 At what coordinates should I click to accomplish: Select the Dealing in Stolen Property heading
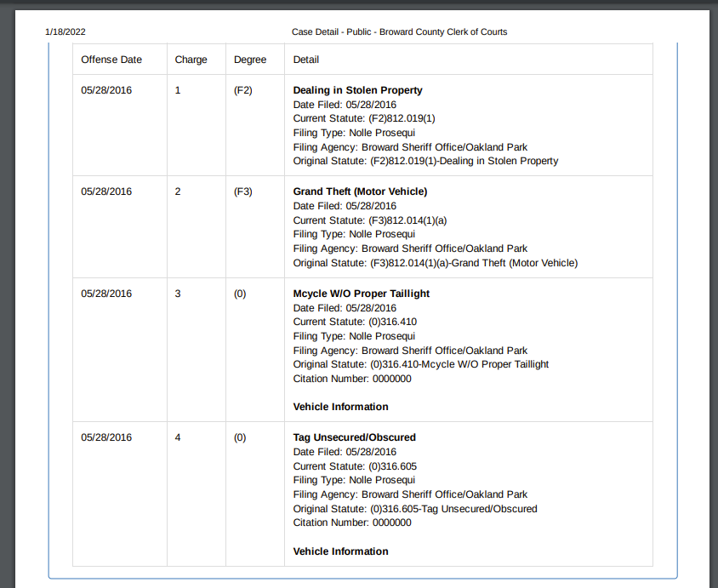pyautogui.click(x=357, y=90)
